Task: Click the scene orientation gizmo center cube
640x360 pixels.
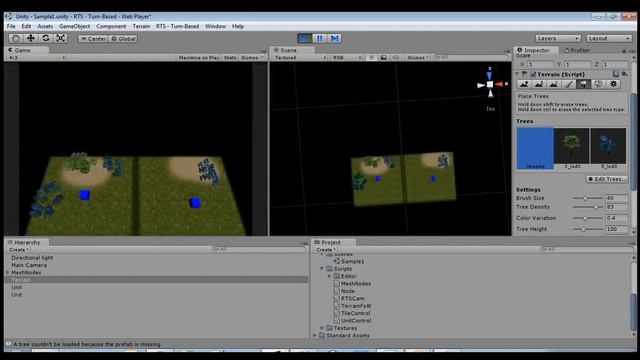Action: (490, 84)
